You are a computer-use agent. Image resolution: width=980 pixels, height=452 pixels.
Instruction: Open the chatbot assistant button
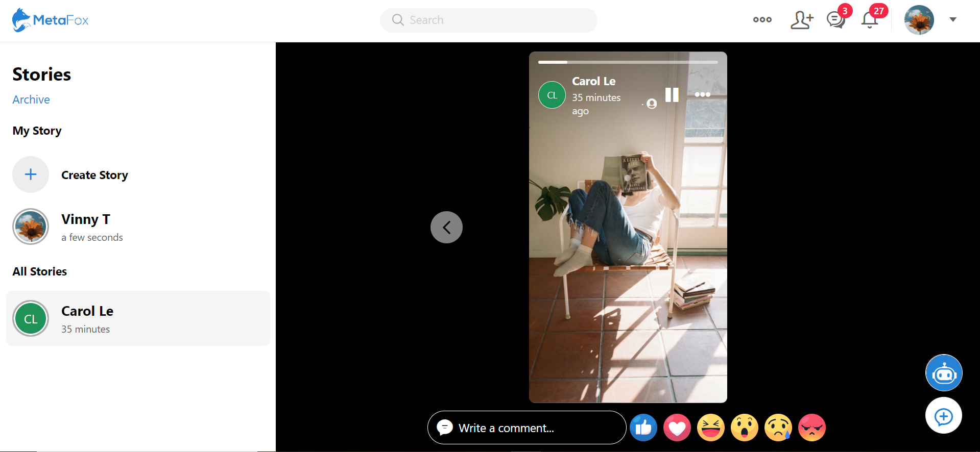[944, 373]
